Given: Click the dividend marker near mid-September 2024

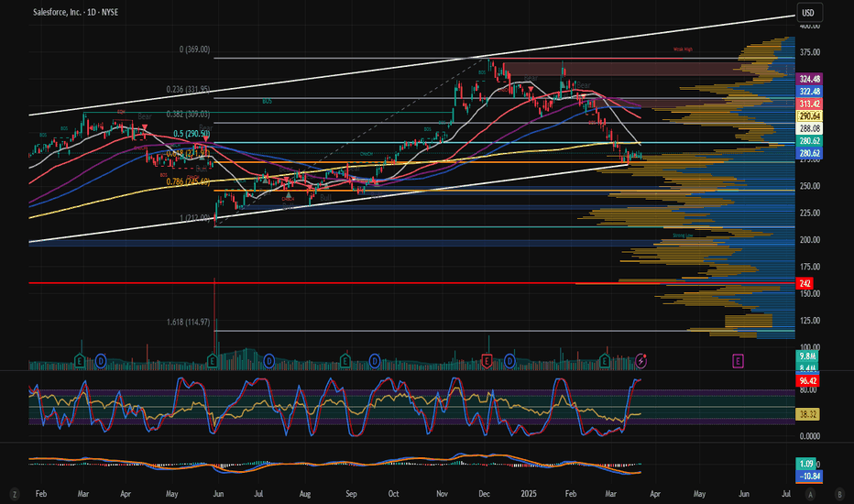Looking at the screenshot, I should [375, 360].
